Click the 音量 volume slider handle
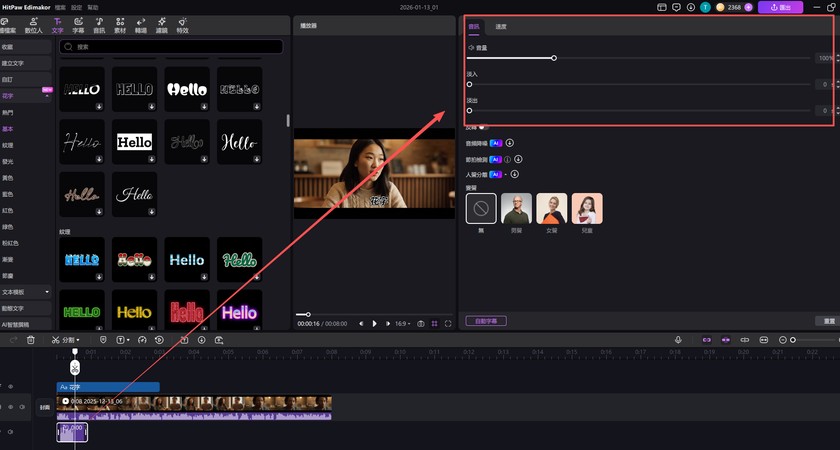Screen dimensions: 840x450 tap(554, 58)
